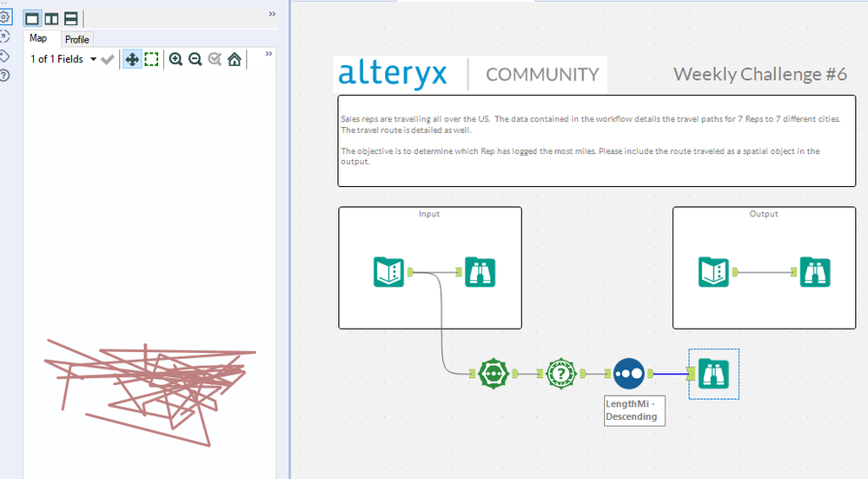Click the gray checkmark apply icon
This screenshot has height=479, width=868.
tap(108, 59)
